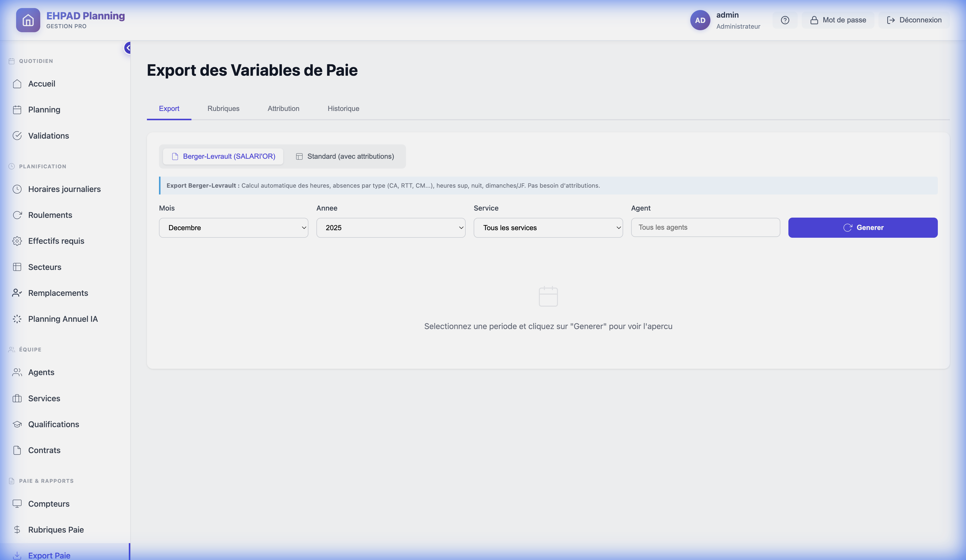Select the Standard (avec attributions) export format
Viewport: 966px width, 560px height.
point(345,156)
